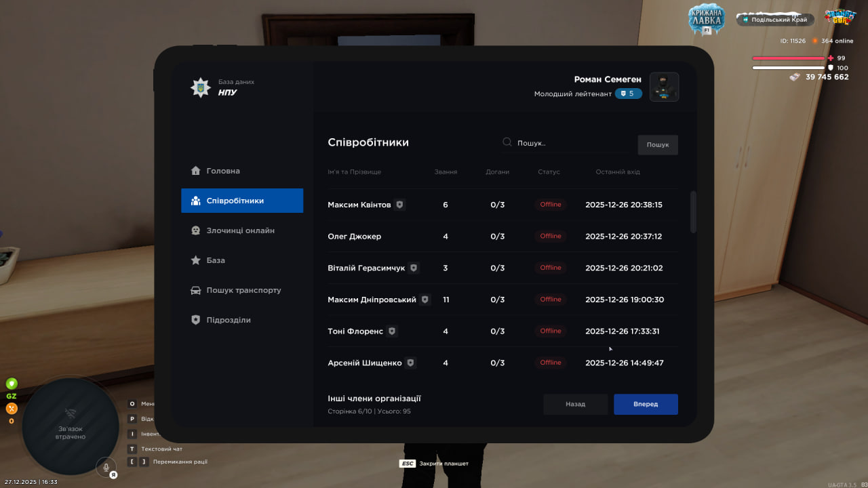Click the face icon beside Злочинці онлайн

pyautogui.click(x=196, y=230)
